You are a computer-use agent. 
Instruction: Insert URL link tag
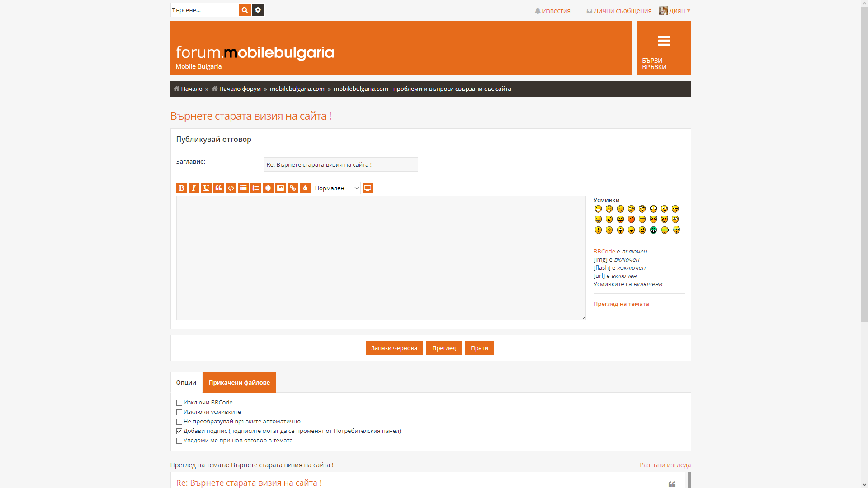coord(293,188)
